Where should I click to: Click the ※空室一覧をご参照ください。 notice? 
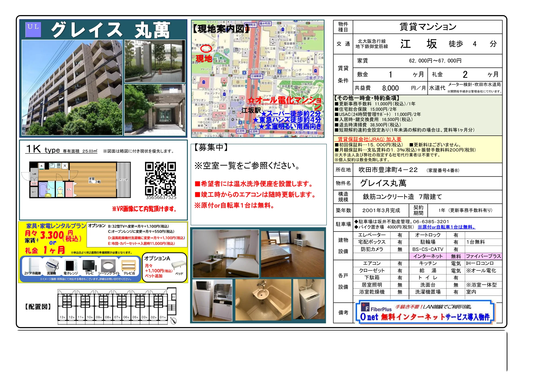tap(247, 166)
